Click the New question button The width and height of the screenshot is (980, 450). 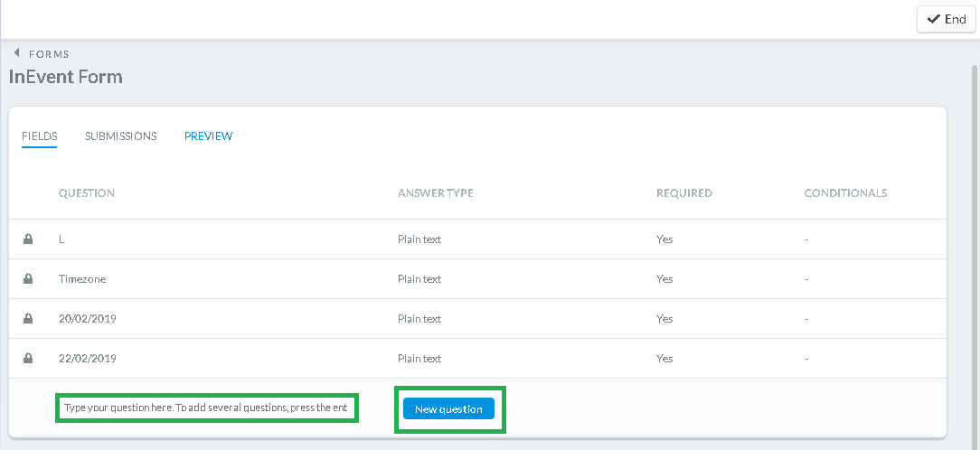point(448,408)
